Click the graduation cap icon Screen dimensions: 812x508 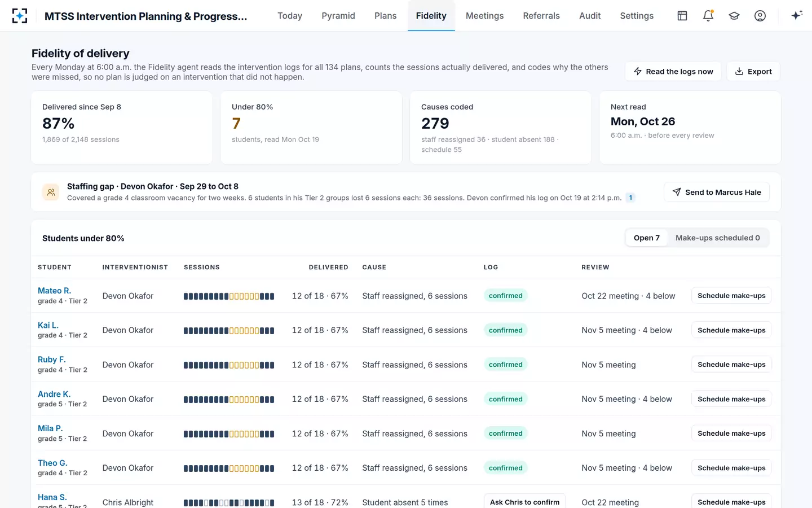pos(734,16)
